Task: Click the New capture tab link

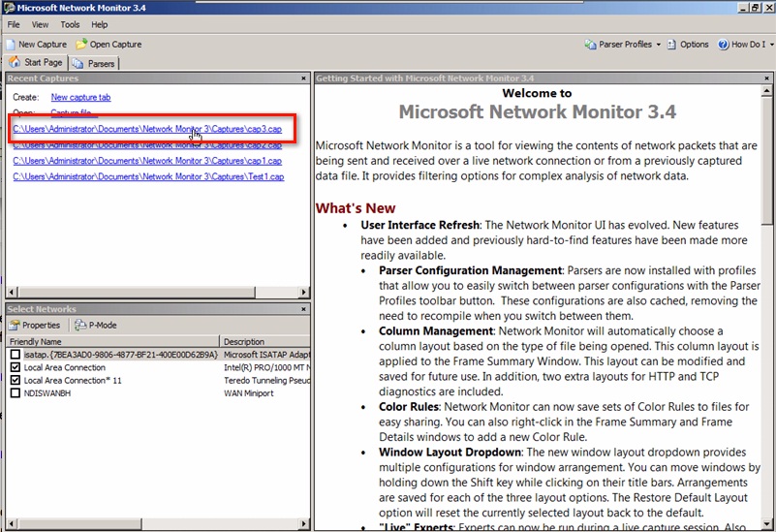Action: pyautogui.click(x=80, y=98)
